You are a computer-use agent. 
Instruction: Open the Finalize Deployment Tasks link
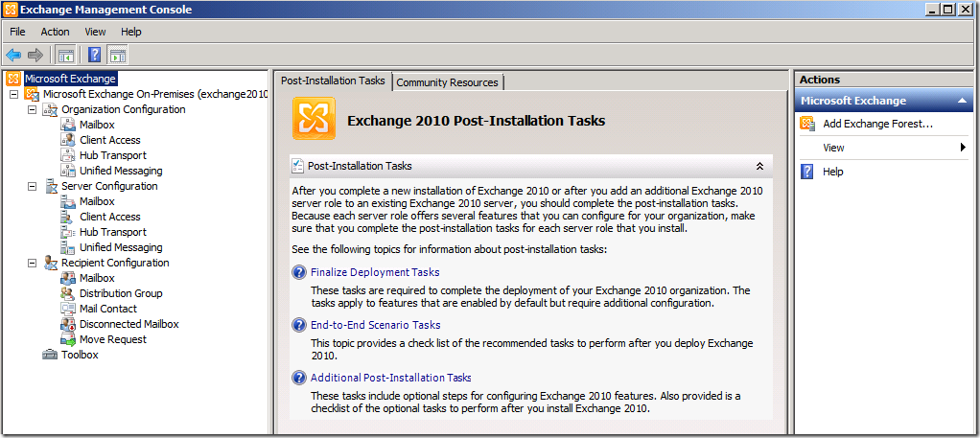(375, 272)
